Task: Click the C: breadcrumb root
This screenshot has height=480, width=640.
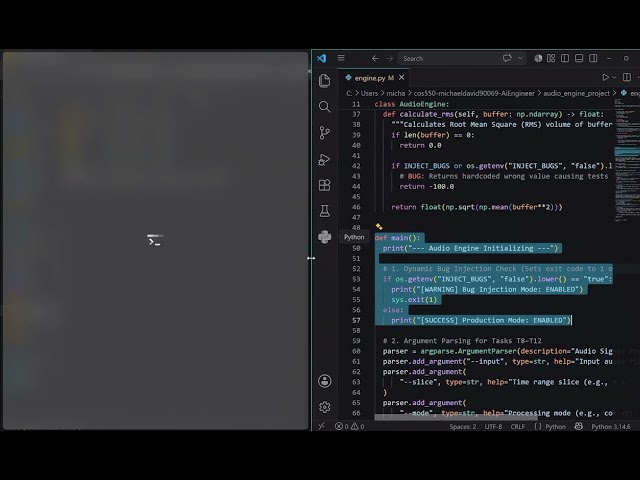Action: [x=349, y=93]
